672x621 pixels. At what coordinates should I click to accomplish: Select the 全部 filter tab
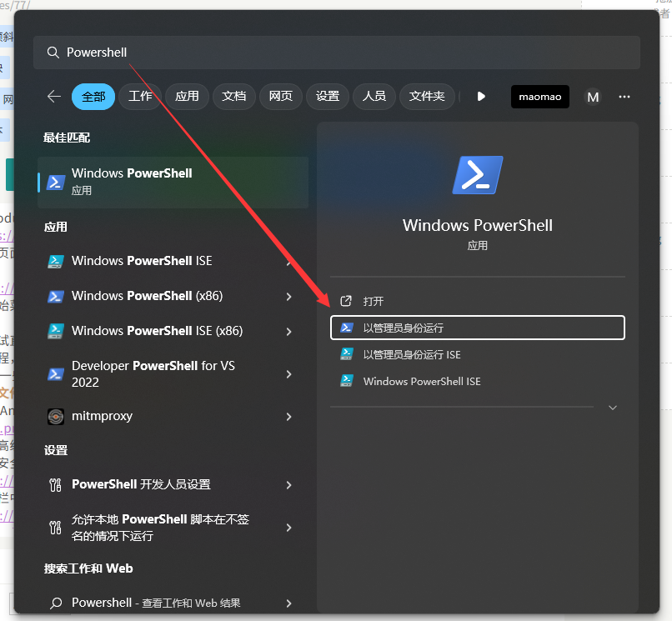[93, 97]
